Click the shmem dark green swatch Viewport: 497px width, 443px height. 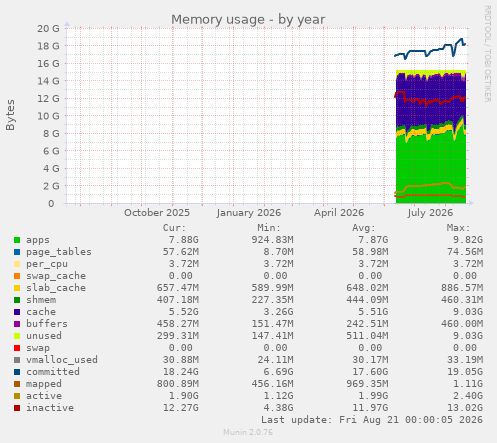[17, 300]
